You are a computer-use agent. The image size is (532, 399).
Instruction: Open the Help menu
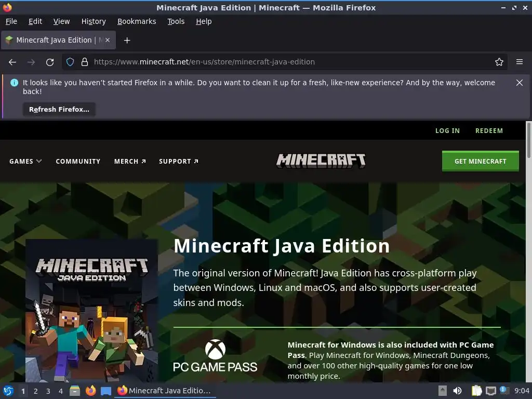204,21
